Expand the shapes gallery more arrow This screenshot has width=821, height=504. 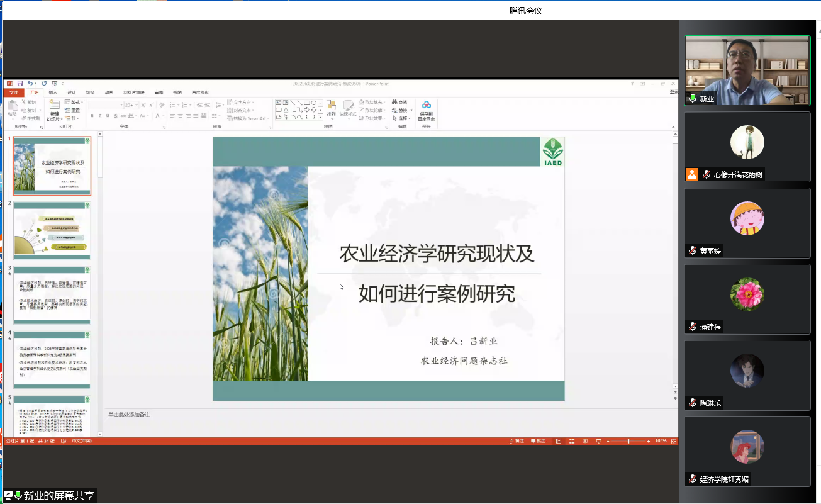click(x=320, y=117)
